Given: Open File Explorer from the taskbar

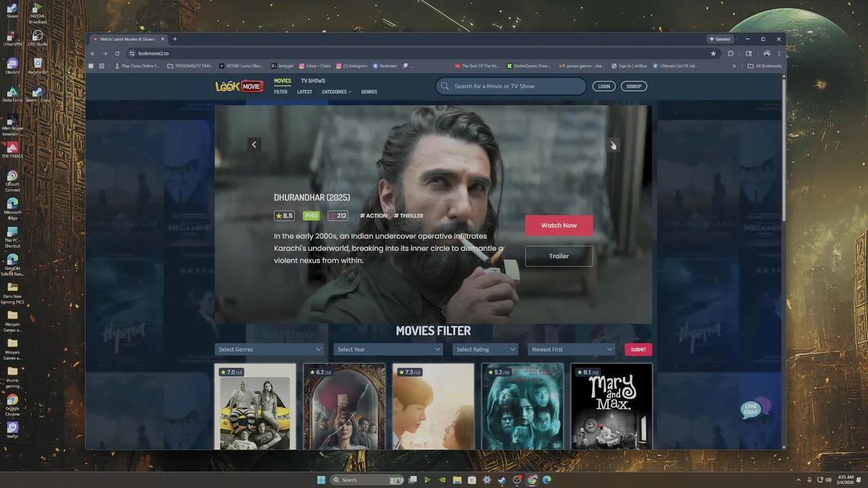Looking at the screenshot, I should pos(457,480).
